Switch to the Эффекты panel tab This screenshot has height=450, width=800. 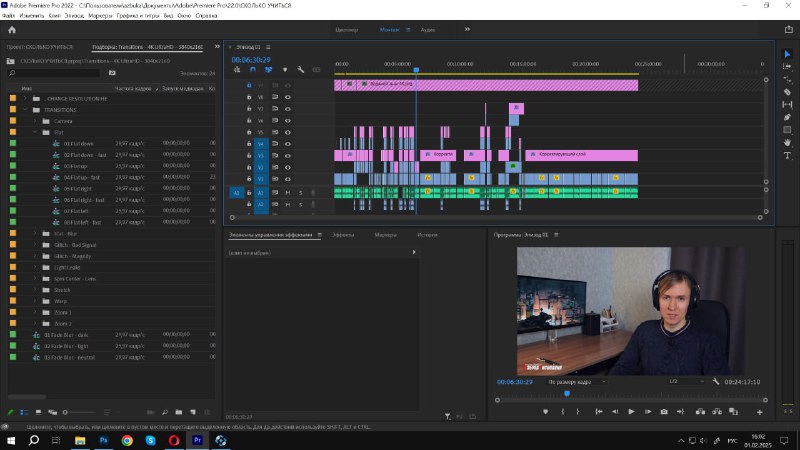point(343,235)
